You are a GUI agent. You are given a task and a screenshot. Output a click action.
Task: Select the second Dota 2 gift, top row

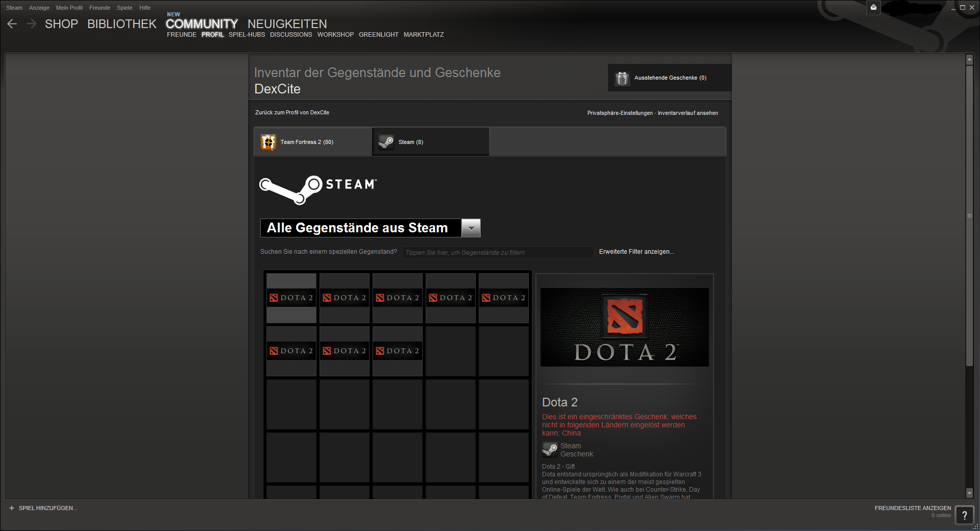[x=345, y=298]
